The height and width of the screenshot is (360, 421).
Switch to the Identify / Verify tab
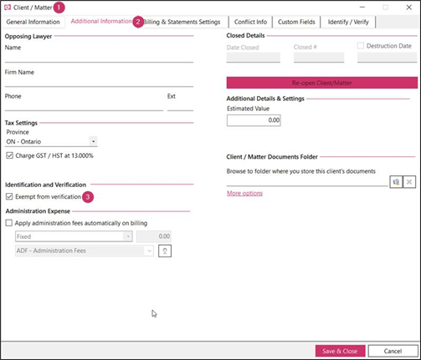point(348,22)
